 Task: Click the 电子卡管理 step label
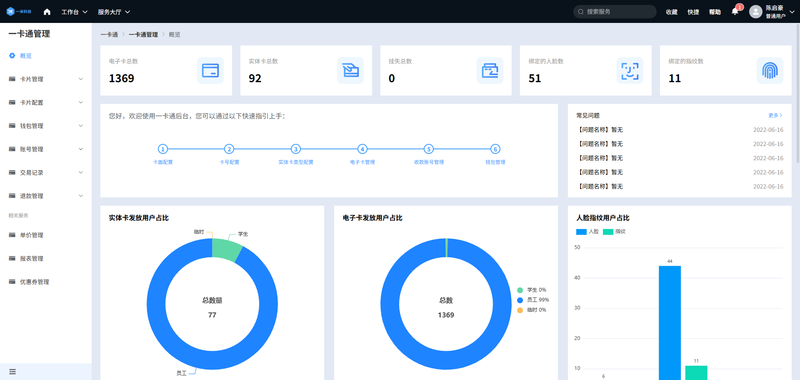point(362,162)
